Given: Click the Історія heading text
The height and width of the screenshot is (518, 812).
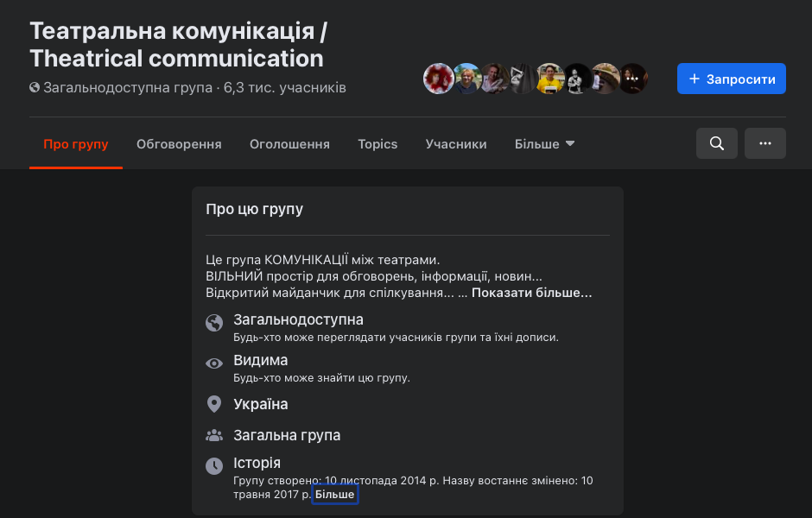Looking at the screenshot, I should click(257, 463).
